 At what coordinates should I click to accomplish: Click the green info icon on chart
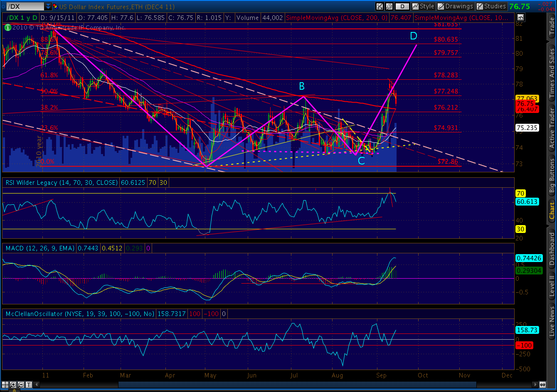(8, 27)
